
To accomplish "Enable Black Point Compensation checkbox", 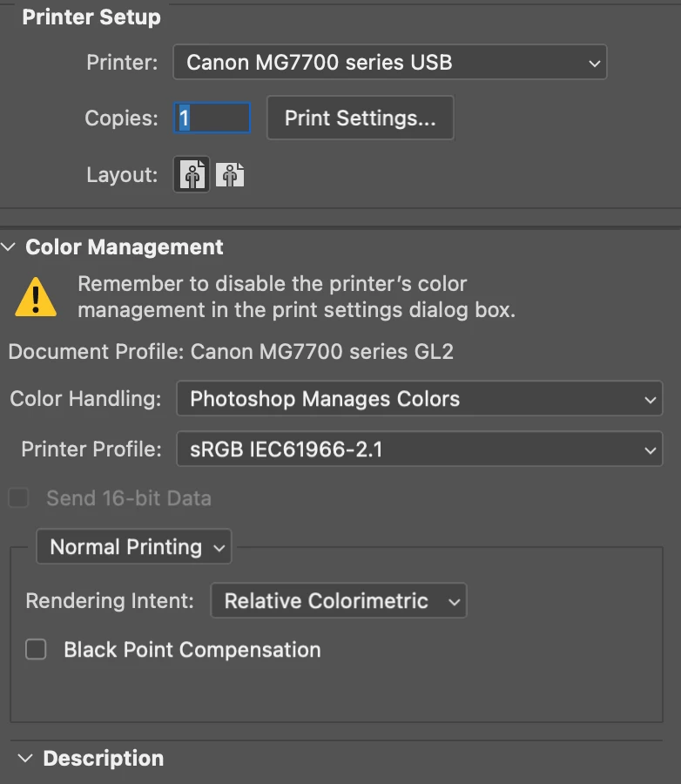I will [36, 650].
